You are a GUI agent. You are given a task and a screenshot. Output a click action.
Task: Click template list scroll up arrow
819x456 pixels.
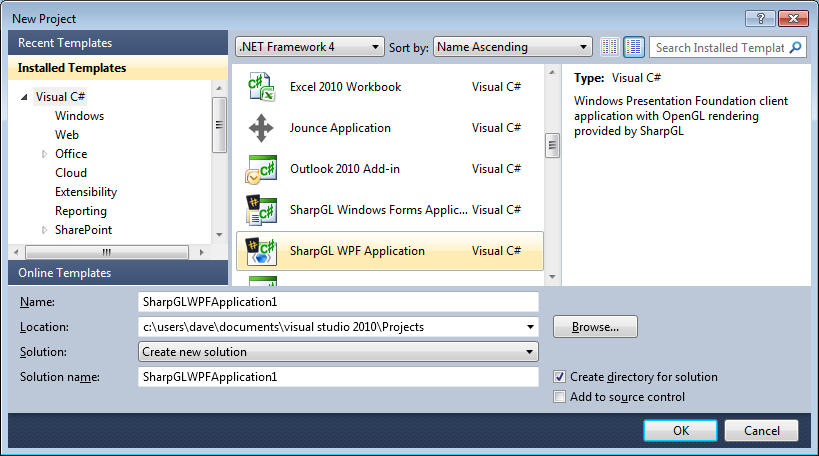click(552, 72)
